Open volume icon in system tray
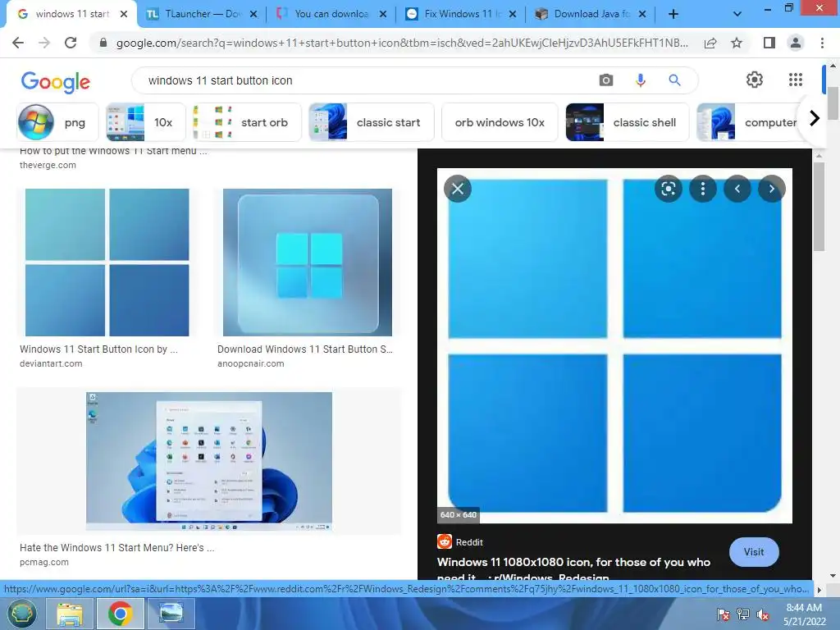 coord(763,614)
